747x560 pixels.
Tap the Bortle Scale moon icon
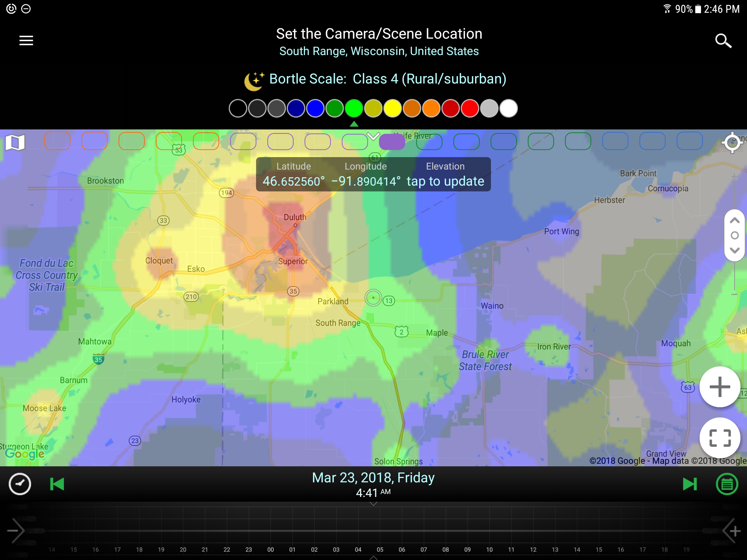[x=254, y=81]
